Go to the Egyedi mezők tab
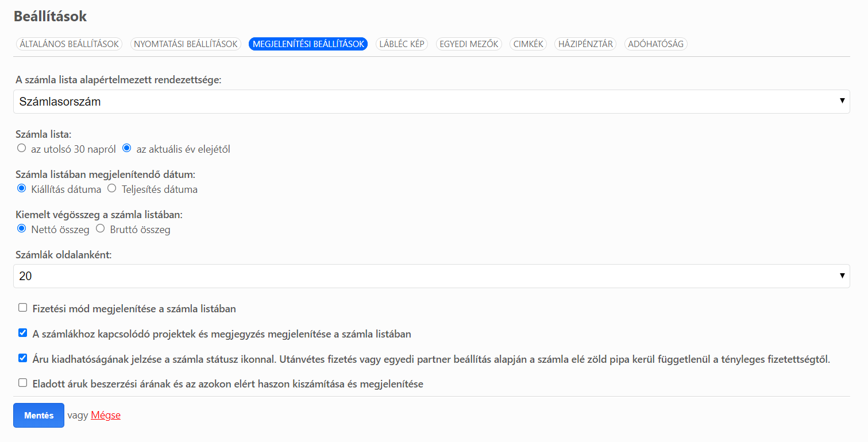Viewport: 868px width, 442px height. pyautogui.click(x=469, y=44)
